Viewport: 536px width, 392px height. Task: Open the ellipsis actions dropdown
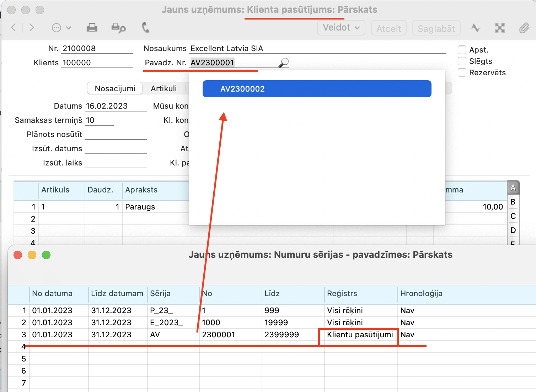point(61,28)
